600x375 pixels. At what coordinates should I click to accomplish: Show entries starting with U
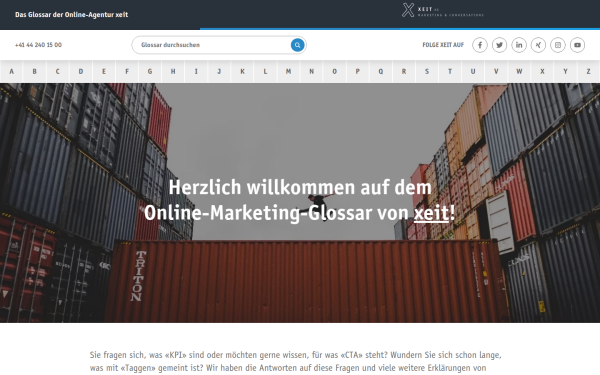(473, 71)
